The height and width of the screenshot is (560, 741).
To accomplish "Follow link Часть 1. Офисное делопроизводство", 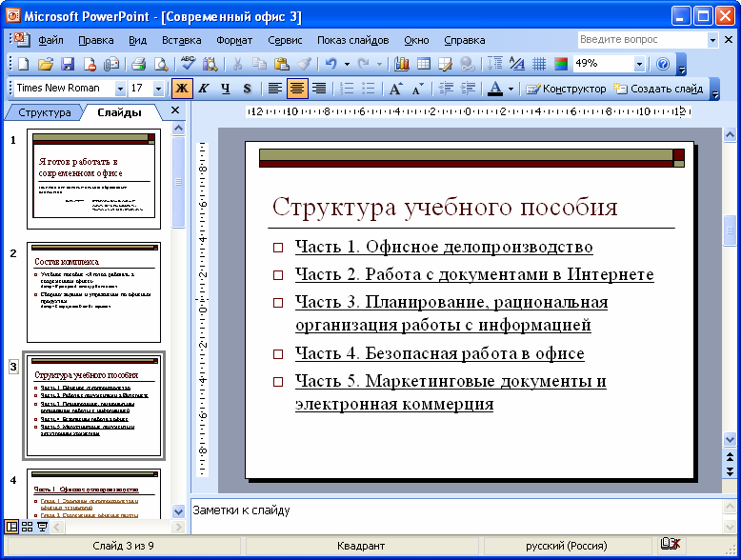I will (x=444, y=247).
